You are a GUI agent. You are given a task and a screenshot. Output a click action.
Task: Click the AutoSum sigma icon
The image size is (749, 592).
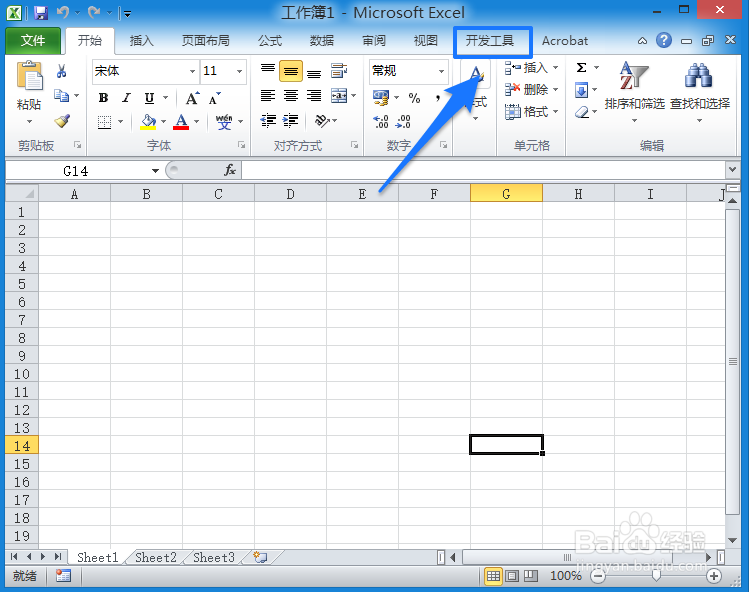click(x=581, y=67)
